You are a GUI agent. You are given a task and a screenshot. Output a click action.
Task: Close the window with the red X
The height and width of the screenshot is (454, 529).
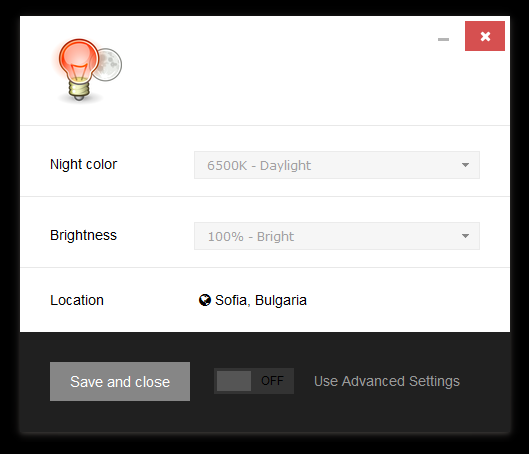click(485, 36)
